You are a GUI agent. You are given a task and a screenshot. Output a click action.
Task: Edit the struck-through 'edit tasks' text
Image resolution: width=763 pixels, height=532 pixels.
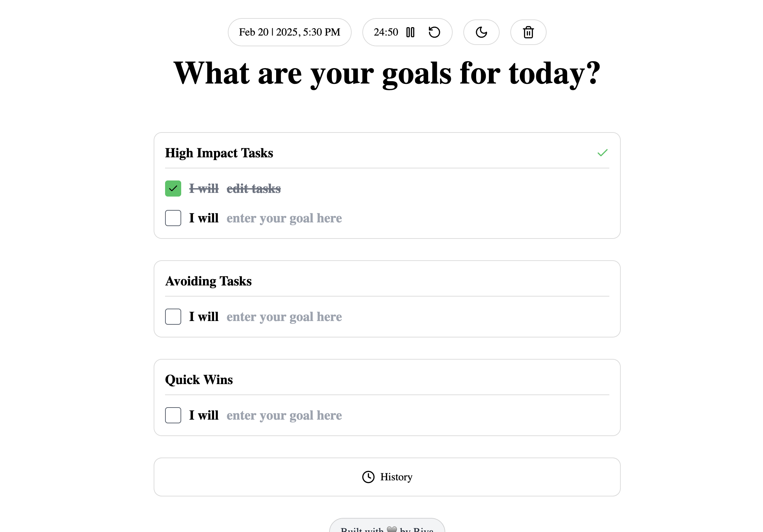254,189
